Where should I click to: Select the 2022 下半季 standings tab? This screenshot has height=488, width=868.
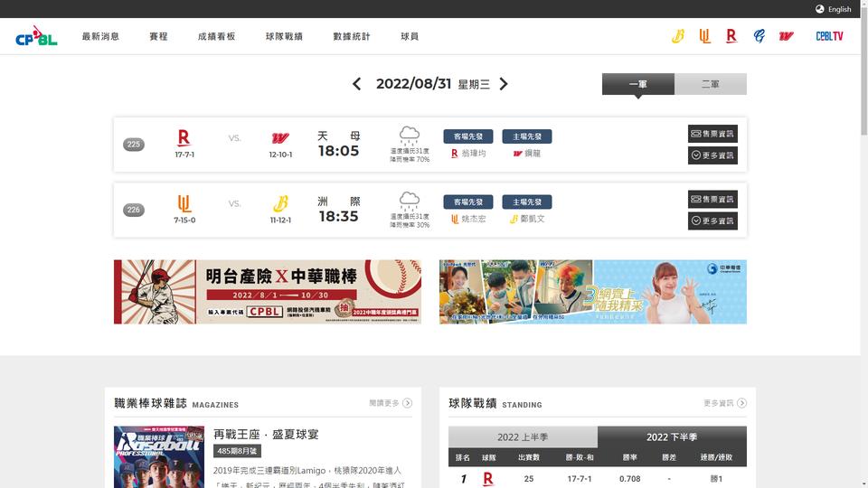[x=672, y=437]
